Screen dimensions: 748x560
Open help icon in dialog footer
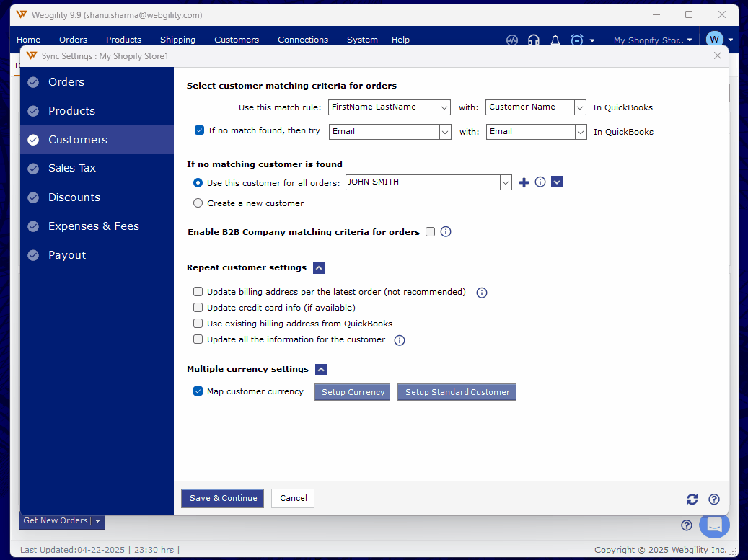713,499
